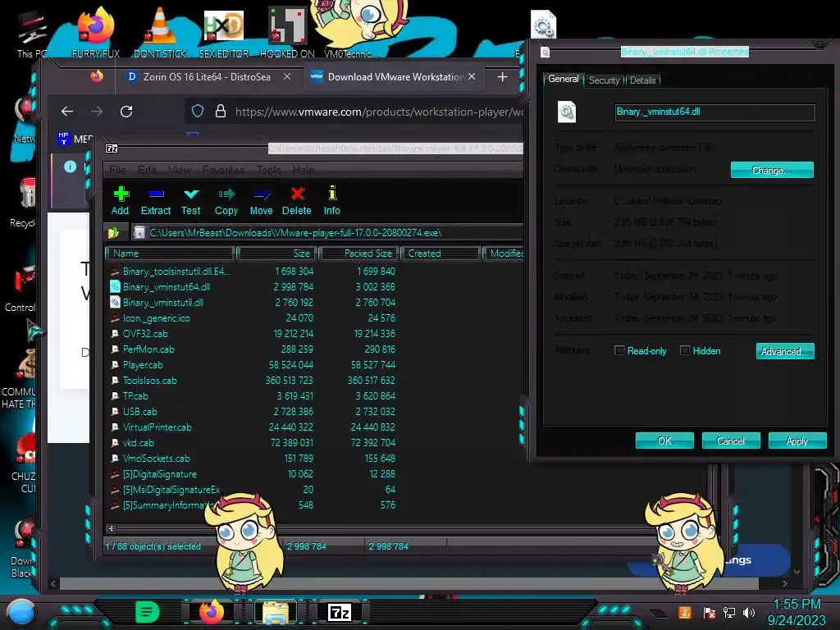The width and height of the screenshot is (840, 630).
Task: Click the green notes app taskbar icon
Action: [147, 612]
